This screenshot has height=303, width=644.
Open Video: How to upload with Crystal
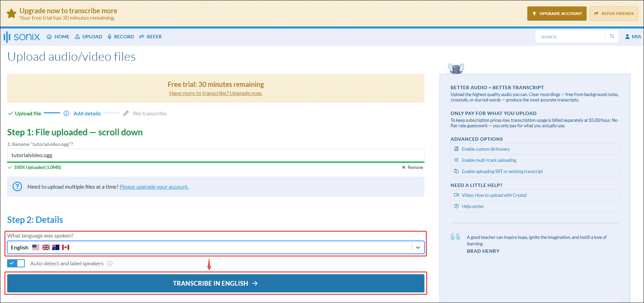(x=535, y=195)
